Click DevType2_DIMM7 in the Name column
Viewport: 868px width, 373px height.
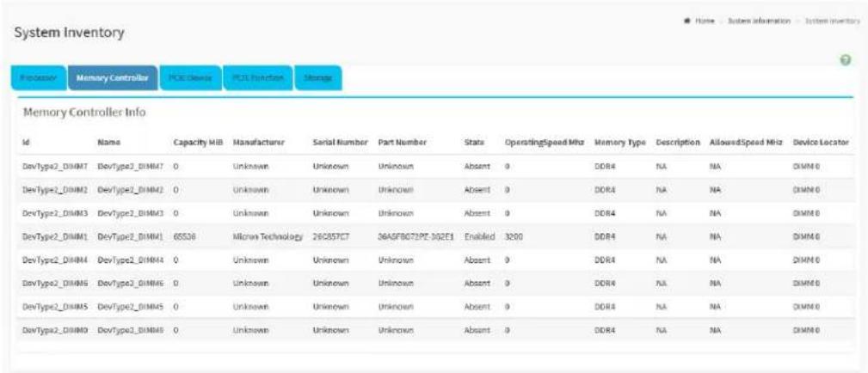130,167
